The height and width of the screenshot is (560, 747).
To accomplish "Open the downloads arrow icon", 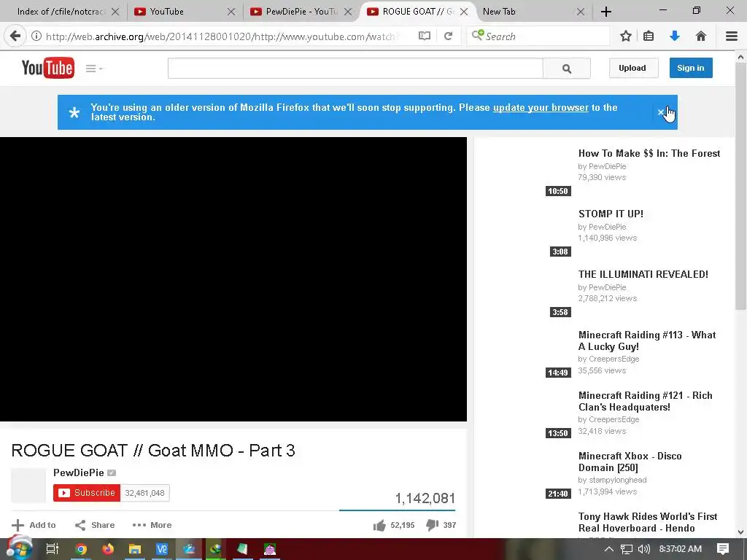I will tap(675, 36).
